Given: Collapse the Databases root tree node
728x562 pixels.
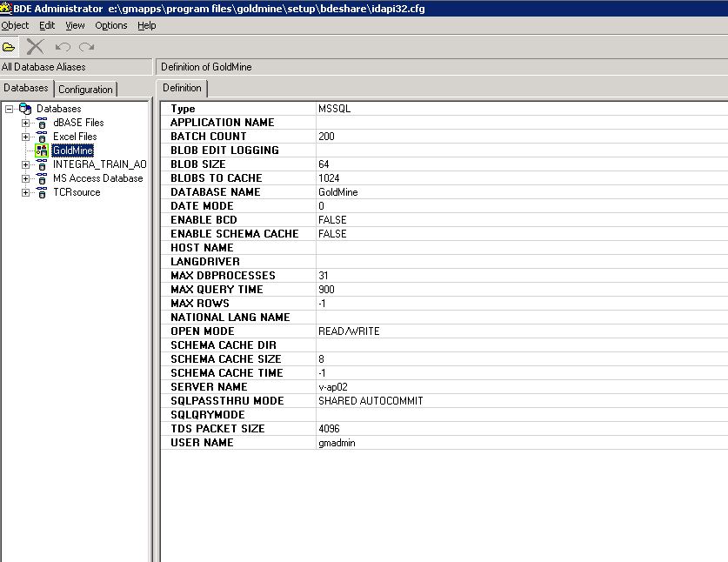Looking at the screenshot, I should click(9, 109).
